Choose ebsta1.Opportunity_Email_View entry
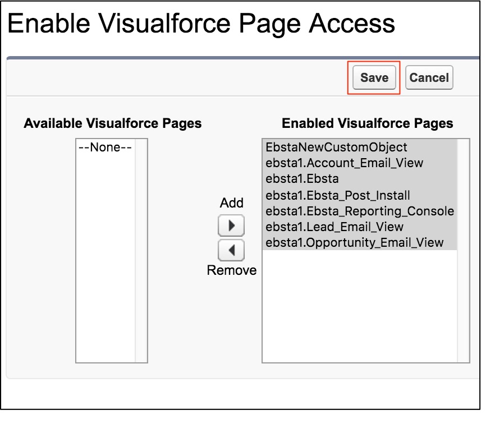504x433 pixels. (x=354, y=243)
